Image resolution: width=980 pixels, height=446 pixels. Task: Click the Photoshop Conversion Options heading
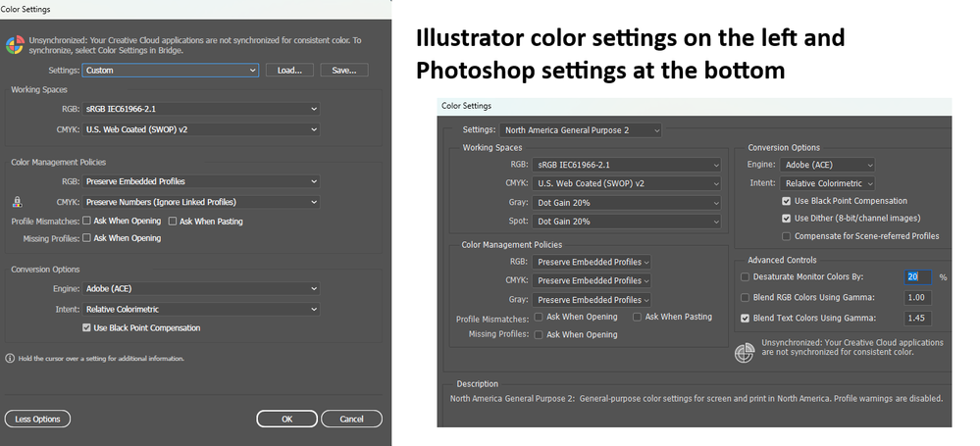click(x=784, y=147)
